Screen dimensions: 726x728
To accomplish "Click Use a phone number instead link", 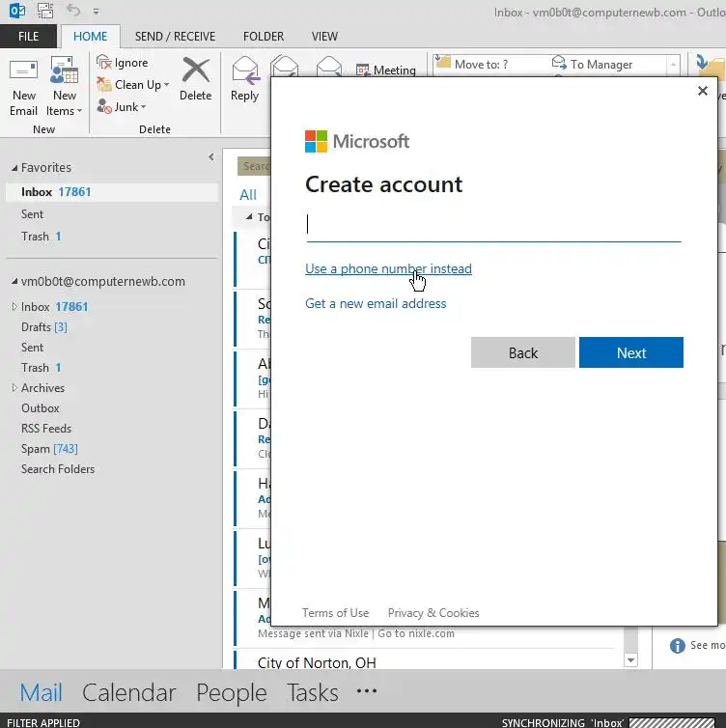I will (388, 268).
